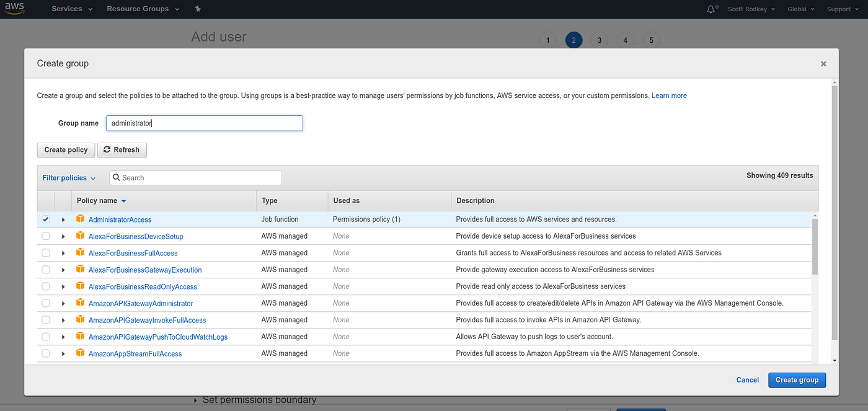Click the AdministratorAccess policy cube icon

[81, 219]
